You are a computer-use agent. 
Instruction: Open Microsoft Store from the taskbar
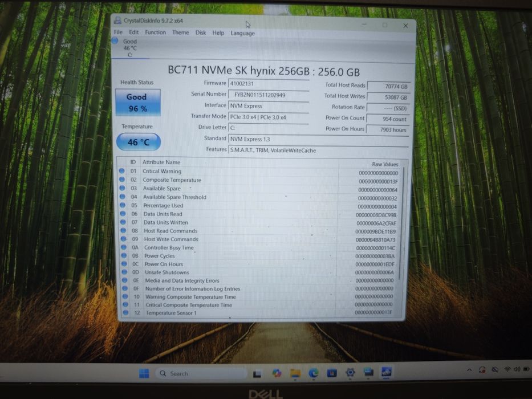point(332,373)
